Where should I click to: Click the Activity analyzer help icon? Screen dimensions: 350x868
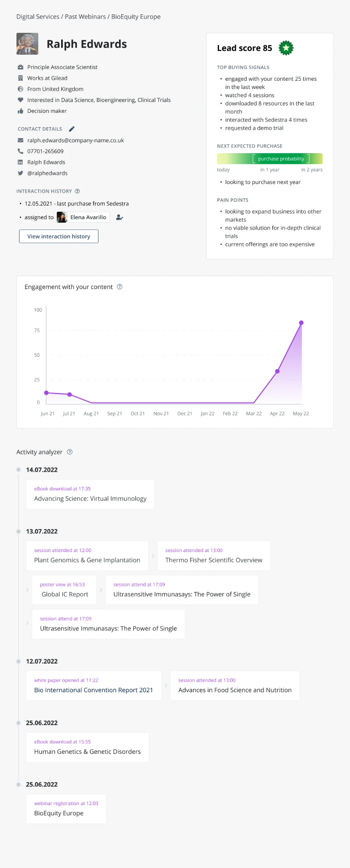point(70,452)
